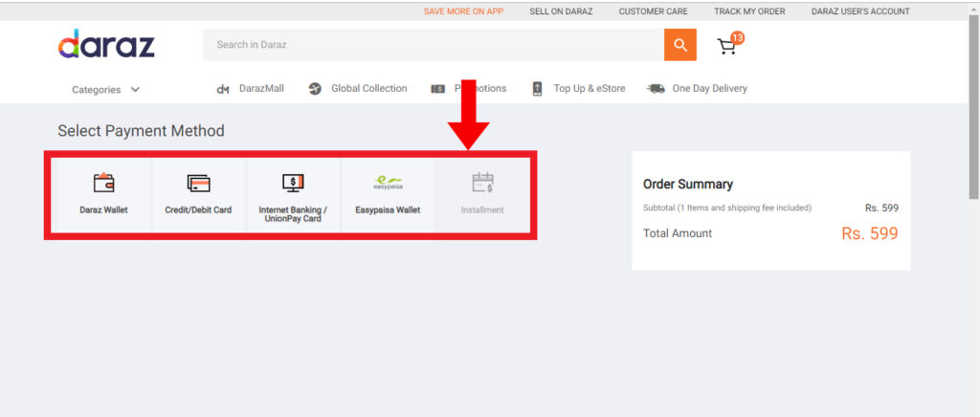Open the Promotions menu text
This screenshot has width=980, height=417.
pos(480,89)
